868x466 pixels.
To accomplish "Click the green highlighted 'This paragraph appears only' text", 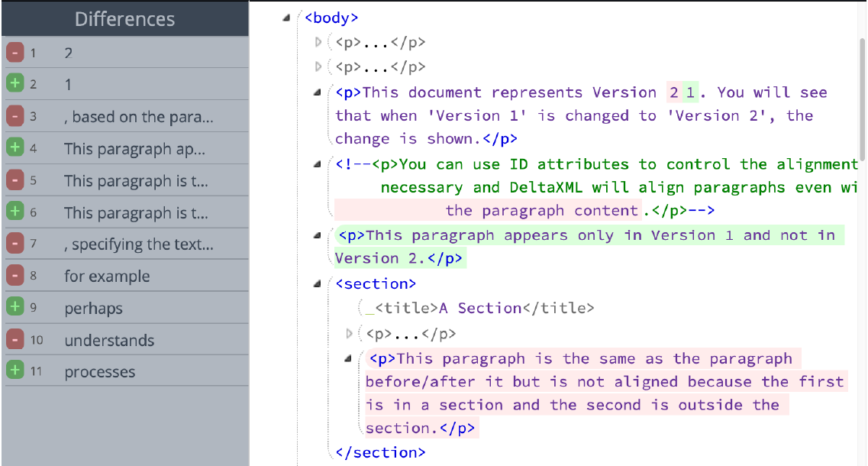I will pyautogui.click(x=534, y=235).
